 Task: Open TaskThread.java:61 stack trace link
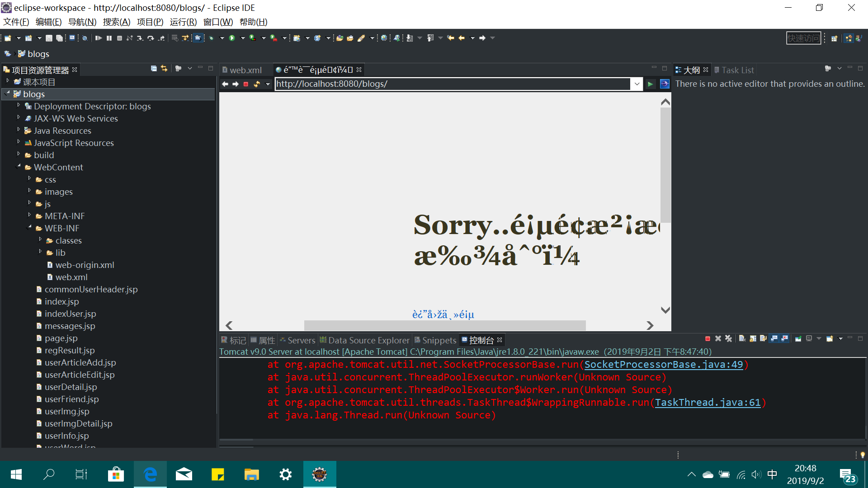[708, 403]
